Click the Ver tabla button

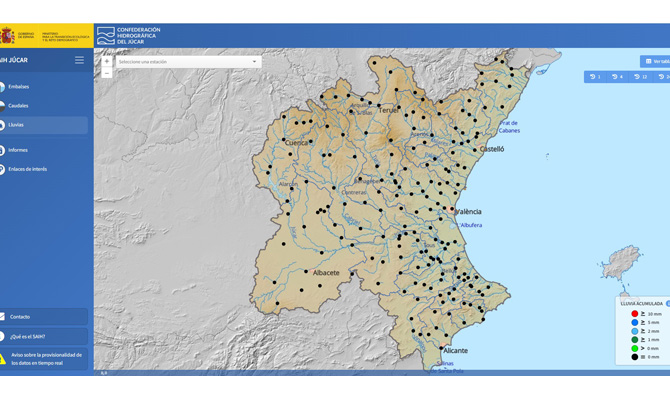coord(655,62)
